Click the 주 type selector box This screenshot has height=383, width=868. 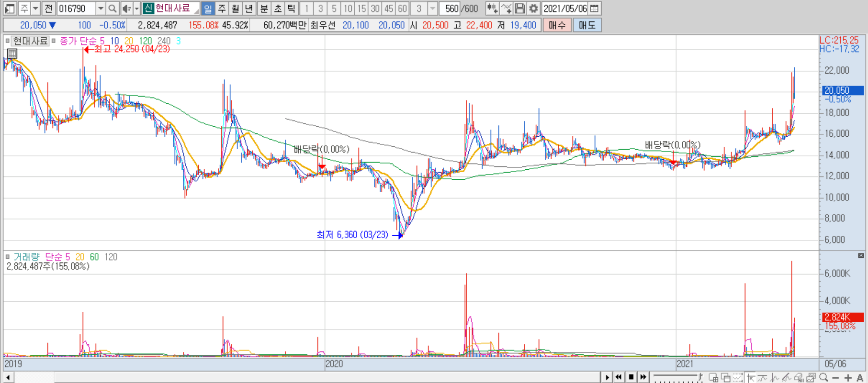click(x=24, y=9)
